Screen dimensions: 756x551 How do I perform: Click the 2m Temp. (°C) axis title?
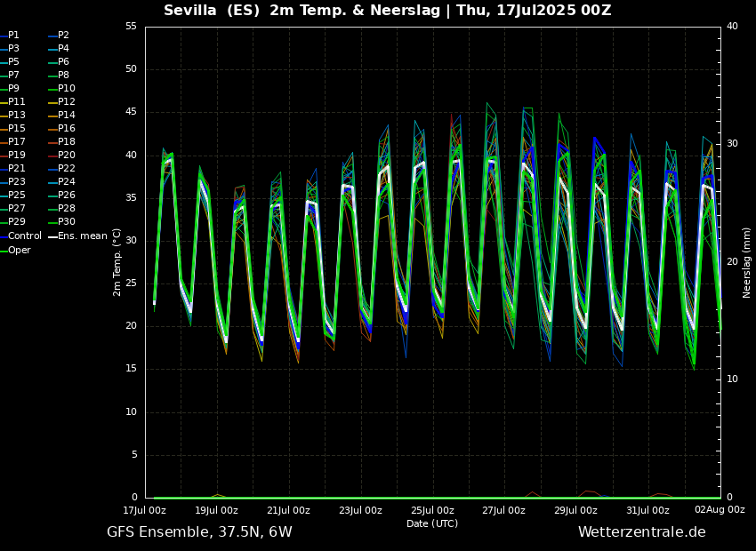coord(117,261)
